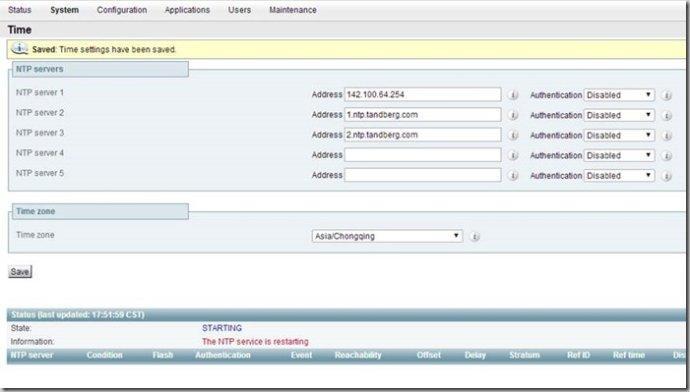Screen dimensions: 690x392
Task: Open the Maintenance menu
Action: [293, 10]
